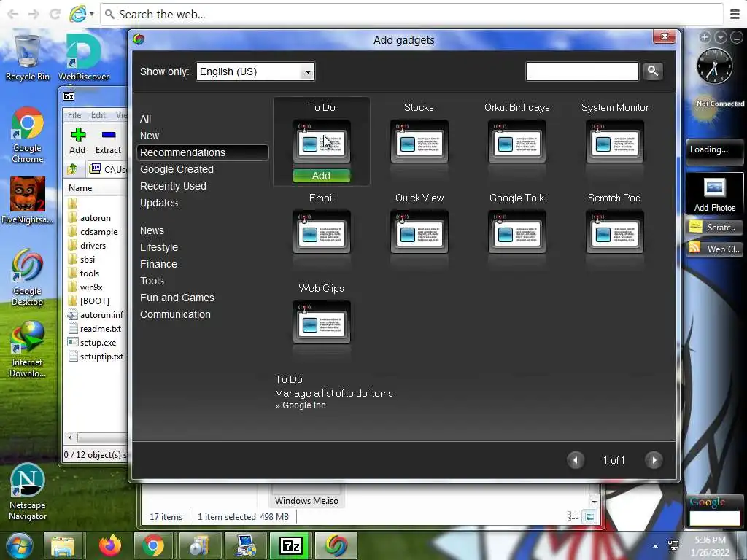Click the To Do gadget icon
The image size is (747, 560).
pyautogui.click(x=322, y=141)
